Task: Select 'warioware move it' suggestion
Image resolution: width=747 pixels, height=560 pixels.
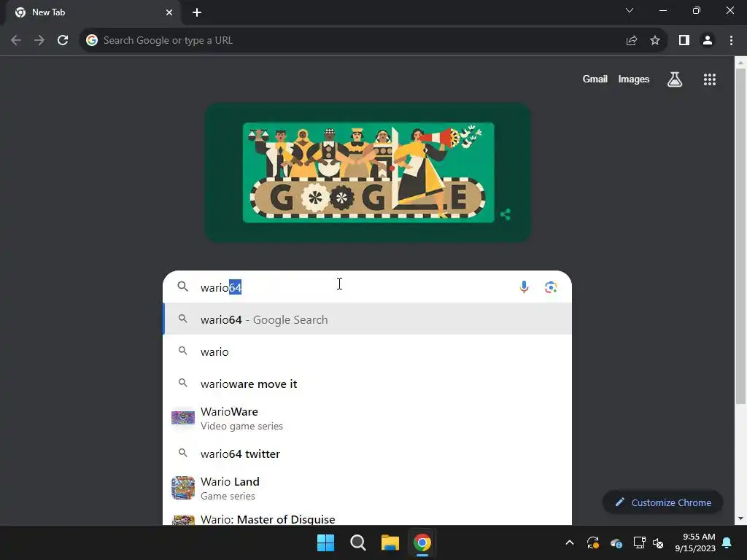Action: [367, 384]
